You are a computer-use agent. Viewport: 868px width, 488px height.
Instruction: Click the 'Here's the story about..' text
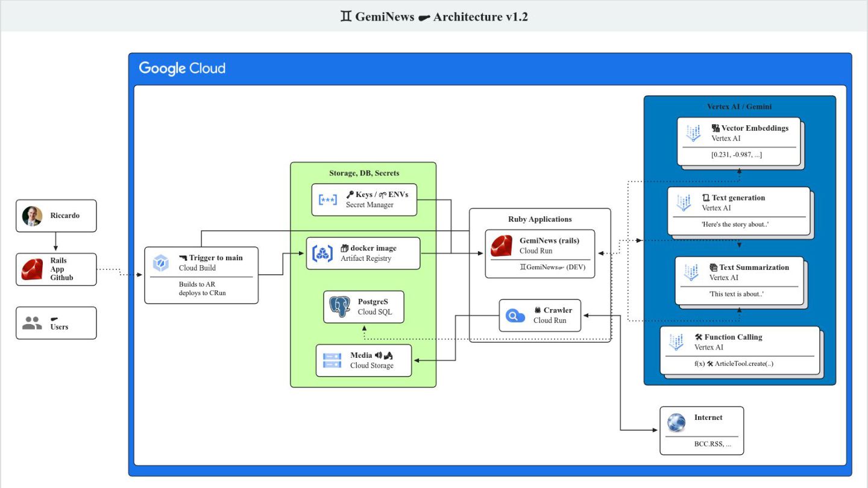point(735,224)
